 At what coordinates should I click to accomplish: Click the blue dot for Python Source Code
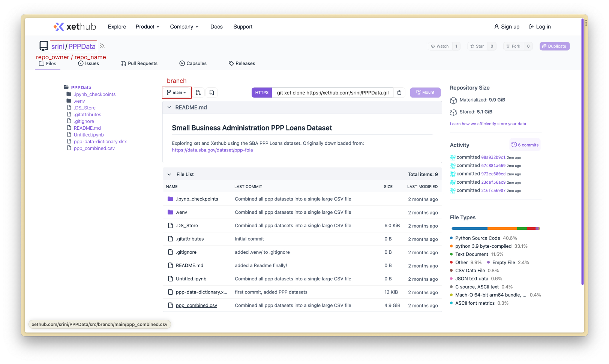(x=451, y=238)
